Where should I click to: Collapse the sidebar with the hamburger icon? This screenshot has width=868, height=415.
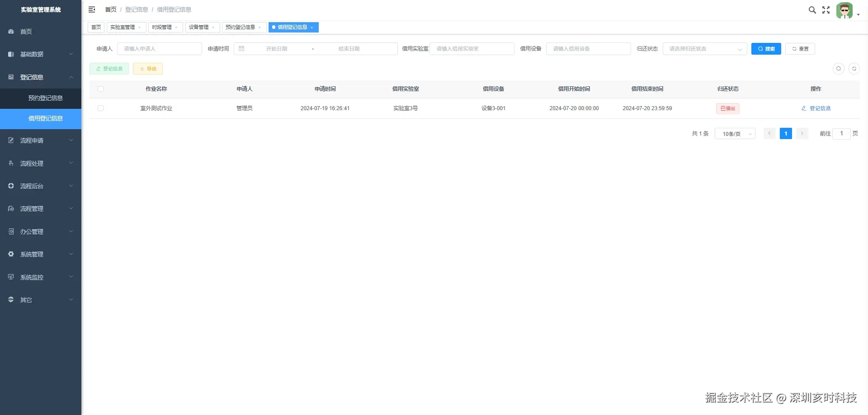[x=92, y=9]
